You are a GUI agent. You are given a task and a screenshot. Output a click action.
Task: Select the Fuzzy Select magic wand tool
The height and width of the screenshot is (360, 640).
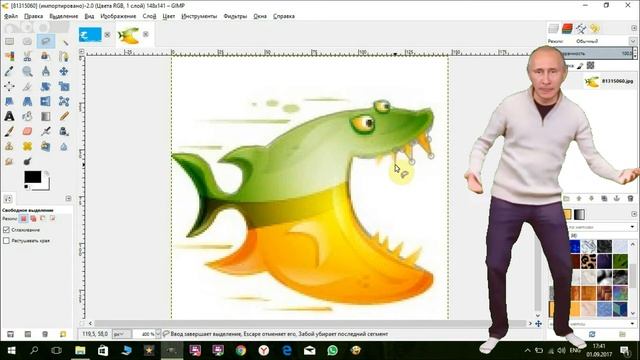click(64, 41)
